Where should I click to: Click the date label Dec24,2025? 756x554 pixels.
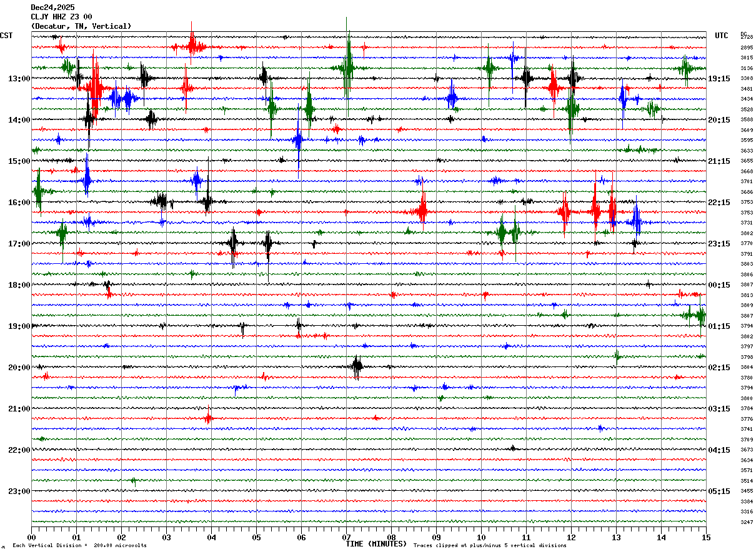point(52,8)
